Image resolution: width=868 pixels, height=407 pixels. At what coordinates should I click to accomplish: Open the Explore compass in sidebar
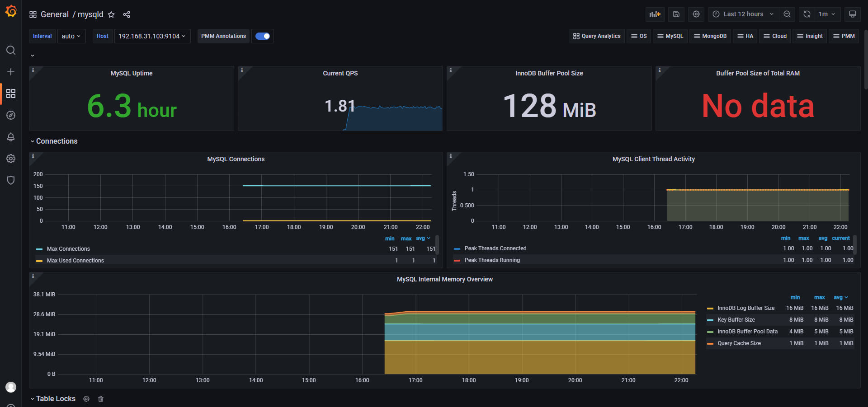click(11, 115)
